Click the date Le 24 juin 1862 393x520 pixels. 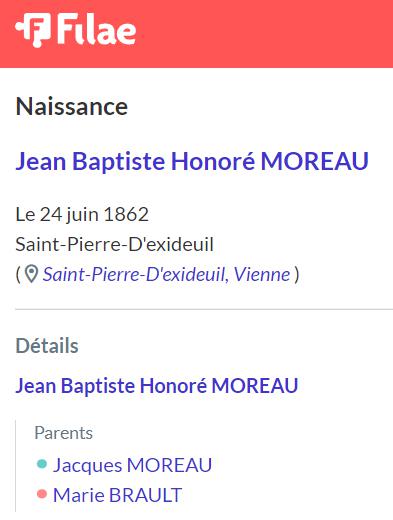(82, 214)
